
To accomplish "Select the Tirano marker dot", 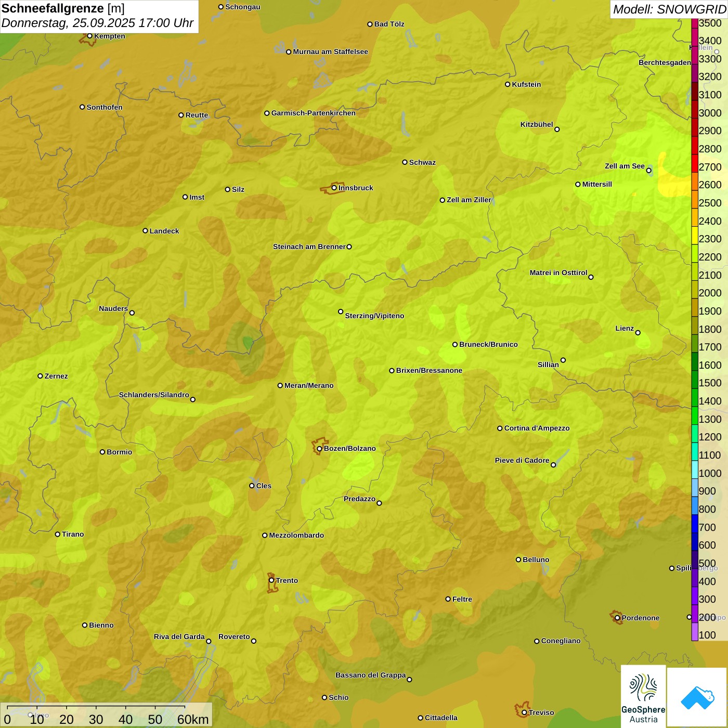I will coord(58,534).
